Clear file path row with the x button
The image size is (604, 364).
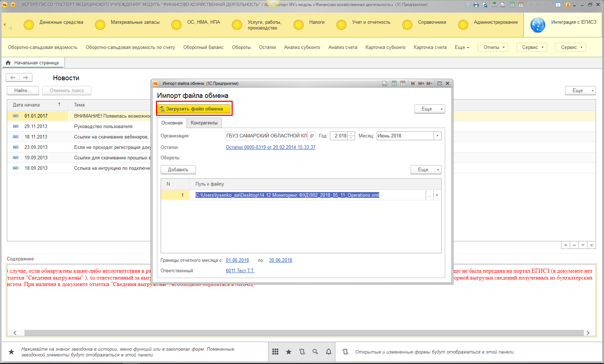click(437, 195)
